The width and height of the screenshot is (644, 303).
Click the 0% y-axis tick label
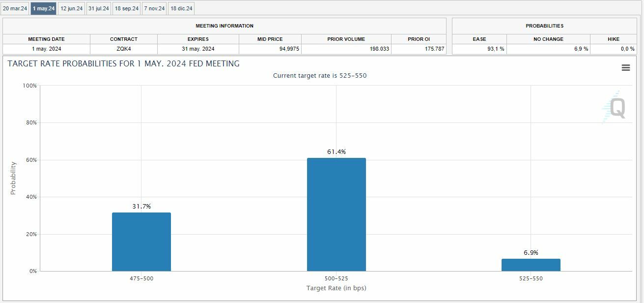pyautogui.click(x=32, y=271)
